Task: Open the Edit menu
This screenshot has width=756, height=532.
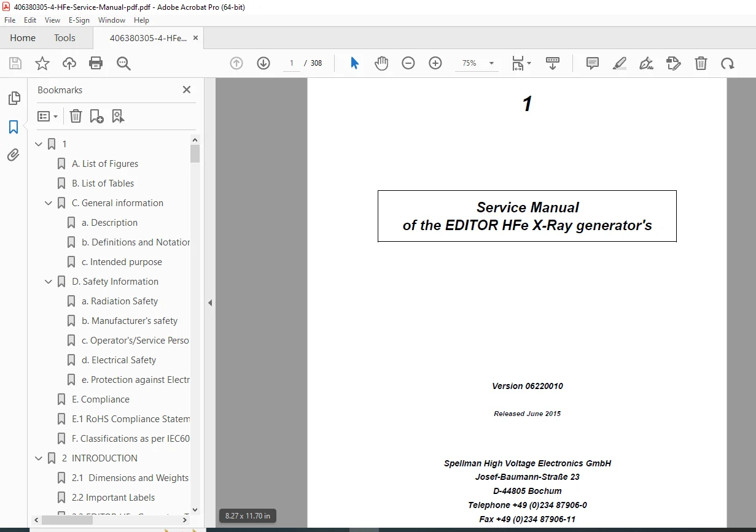Action: (x=30, y=20)
